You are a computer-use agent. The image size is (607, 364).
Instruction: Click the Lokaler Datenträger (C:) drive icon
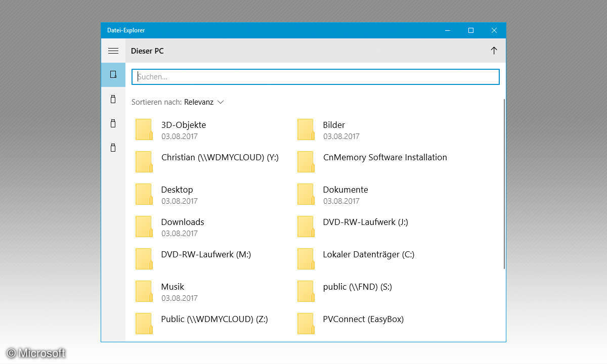coord(306,259)
